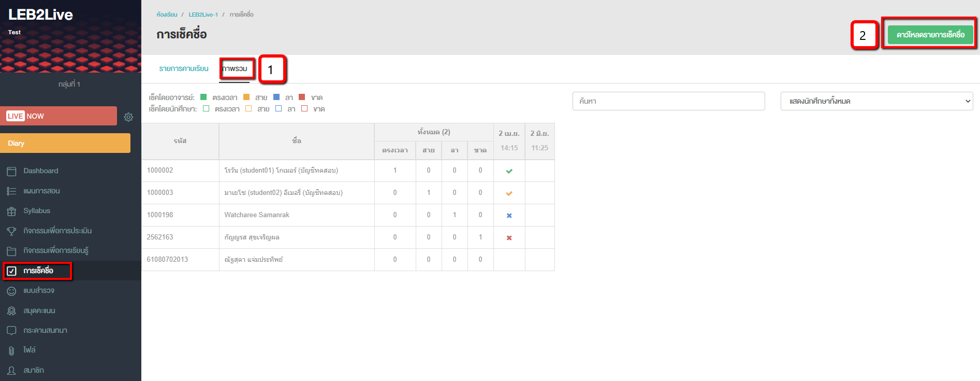The height and width of the screenshot is (381, 980).
Task: Click the LIVE NOW button
Action: (58, 116)
